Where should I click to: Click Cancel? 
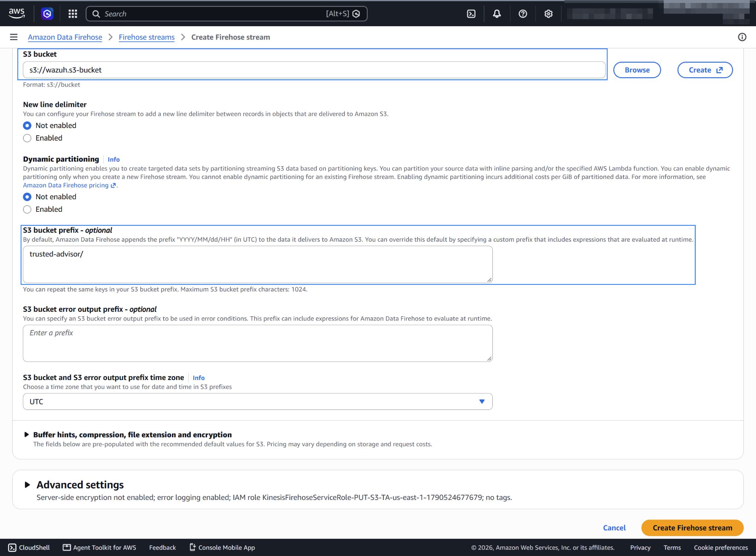[x=614, y=528]
